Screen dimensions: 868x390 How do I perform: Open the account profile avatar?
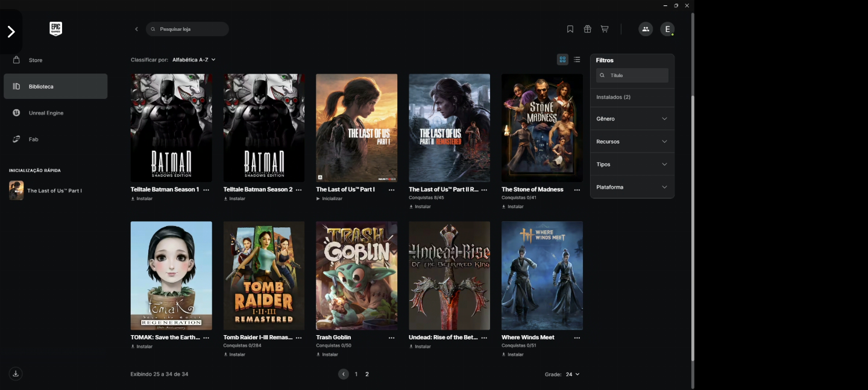click(667, 29)
